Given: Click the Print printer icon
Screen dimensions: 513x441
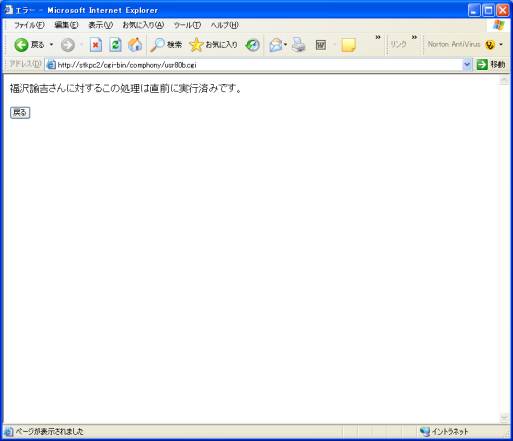Looking at the screenshot, I should pos(299,45).
